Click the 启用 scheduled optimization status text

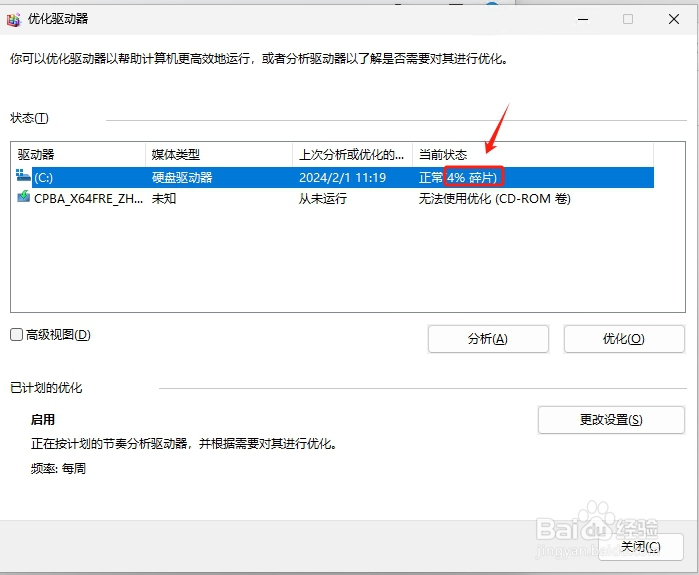(43, 419)
